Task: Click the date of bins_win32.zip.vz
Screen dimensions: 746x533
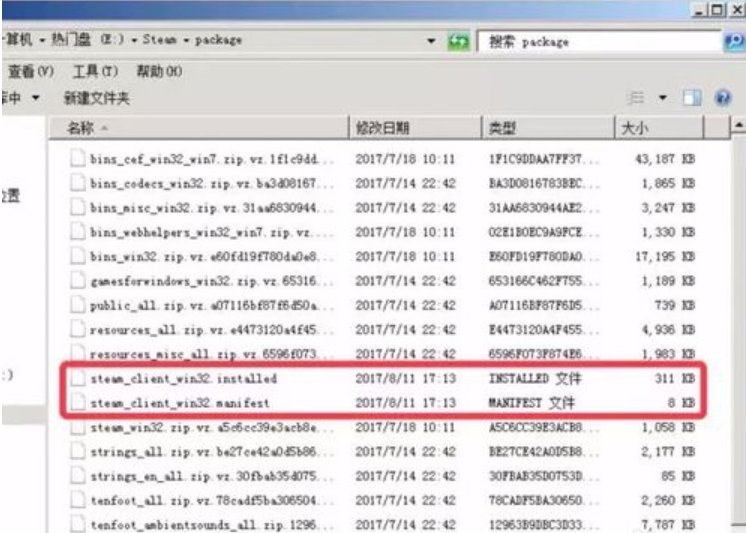Action: click(x=405, y=257)
